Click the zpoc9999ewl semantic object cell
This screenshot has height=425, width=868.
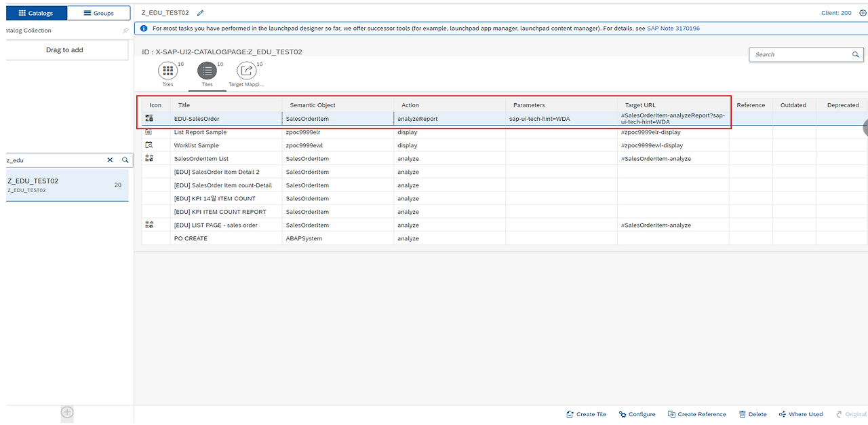click(338, 145)
